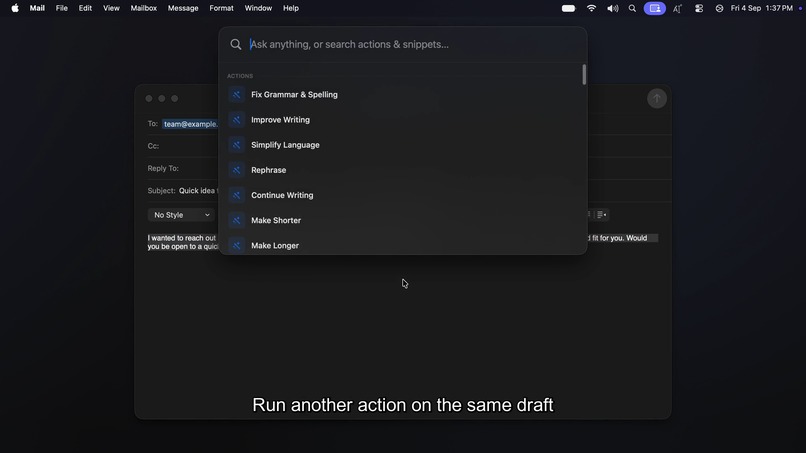Click the action list scrollbar
The image size is (806, 453).
(584, 75)
